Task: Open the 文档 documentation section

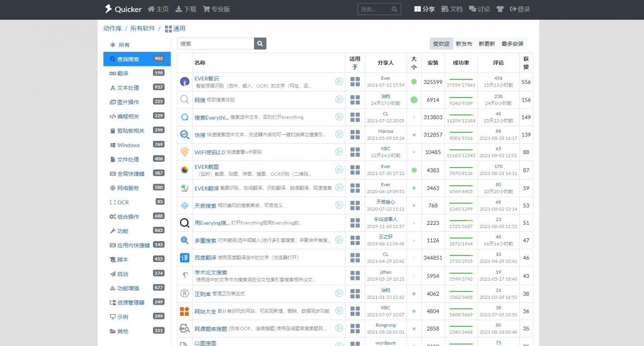Action: point(452,9)
